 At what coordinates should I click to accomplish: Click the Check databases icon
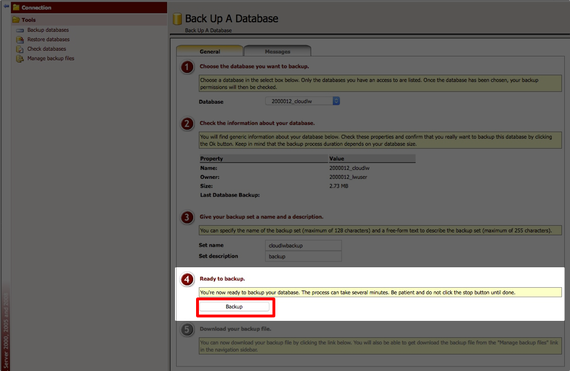point(20,49)
